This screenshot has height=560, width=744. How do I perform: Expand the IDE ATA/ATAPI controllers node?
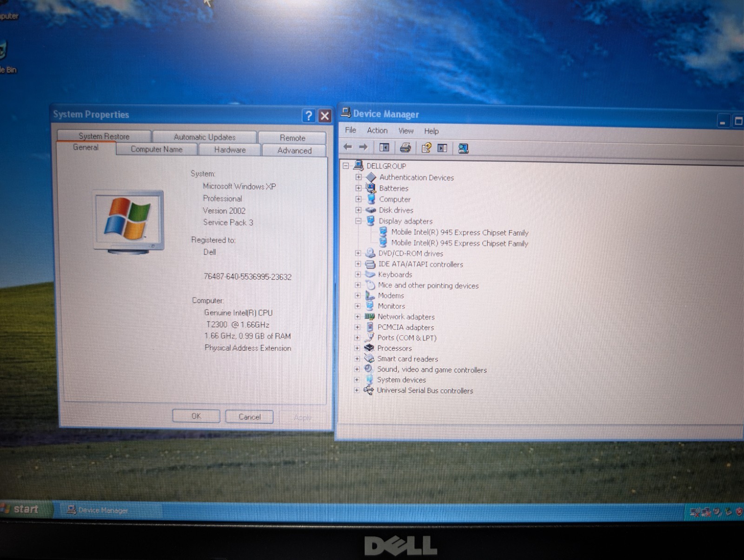click(x=358, y=264)
